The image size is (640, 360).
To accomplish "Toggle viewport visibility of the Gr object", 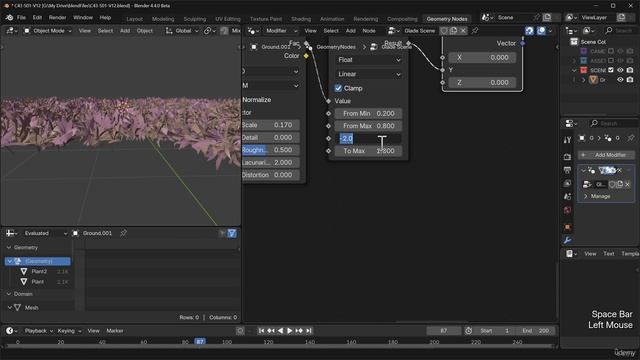I will pyautogui.click(x=620, y=80).
